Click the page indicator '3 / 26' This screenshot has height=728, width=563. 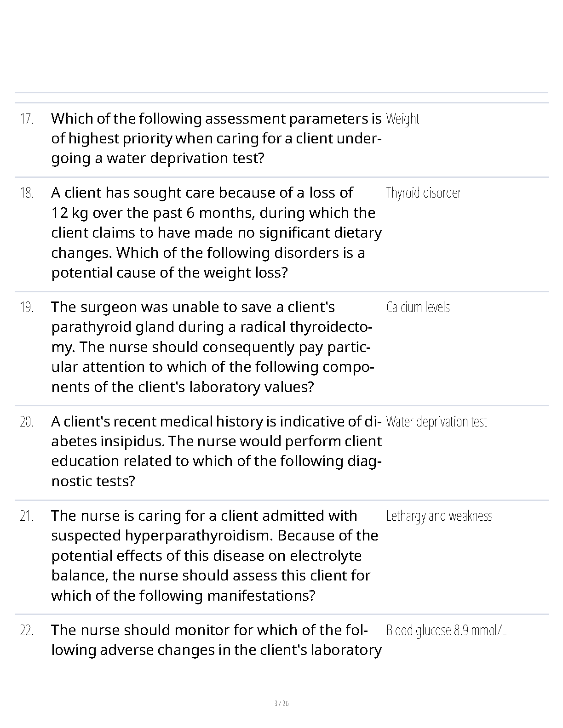[281, 703]
